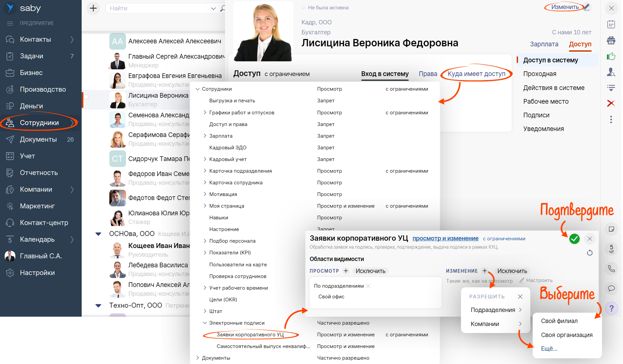Click the Деньги sidebar icon

[x=10, y=106]
